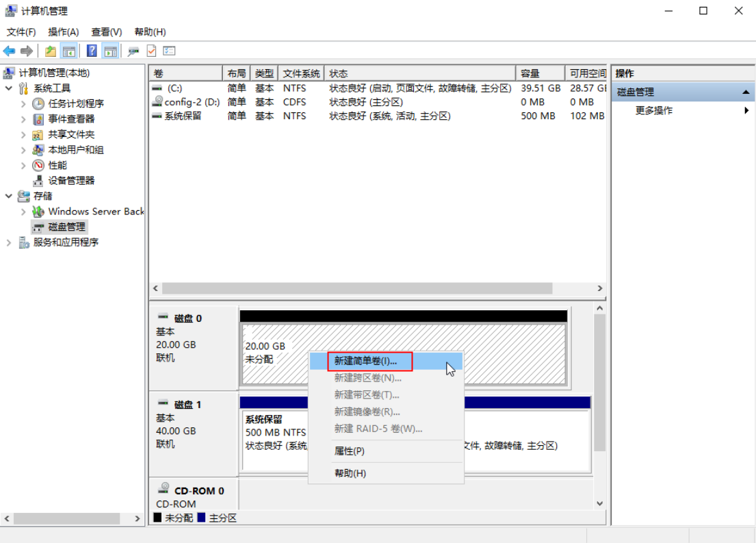Screen dimensions: 756x543
Task: Expand the Windows Server Backup arrow
Action: pyautogui.click(x=23, y=212)
